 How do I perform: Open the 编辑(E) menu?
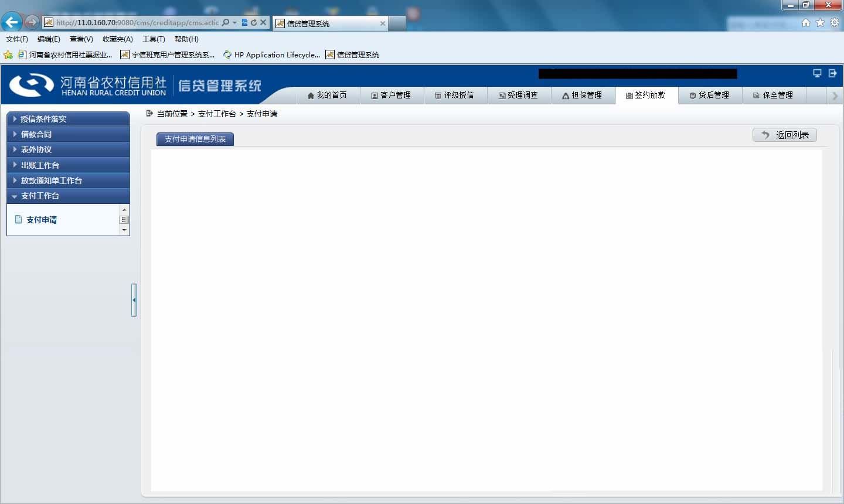pos(49,39)
